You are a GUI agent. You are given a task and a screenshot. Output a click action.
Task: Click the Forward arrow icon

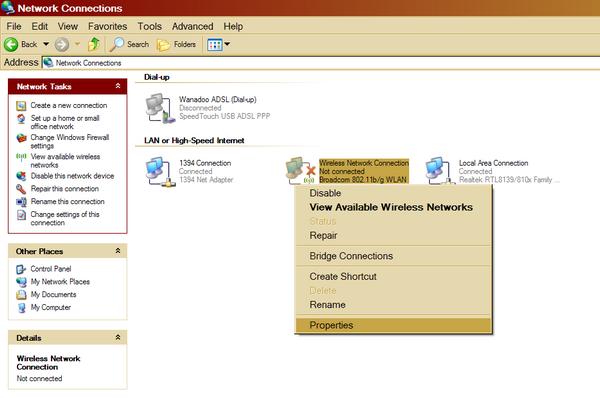pos(62,44)
